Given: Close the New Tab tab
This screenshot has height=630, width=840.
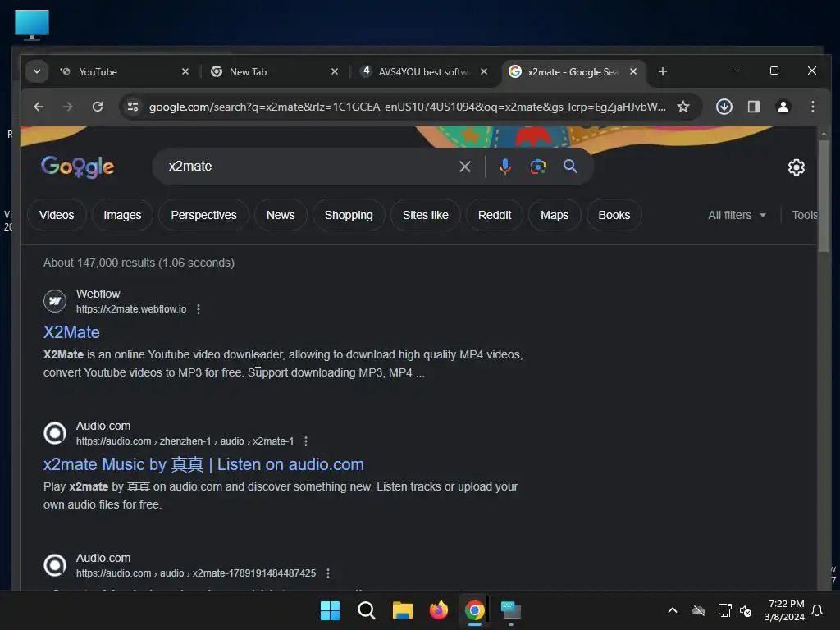Looking at the screenshot, I should point(335,71).
